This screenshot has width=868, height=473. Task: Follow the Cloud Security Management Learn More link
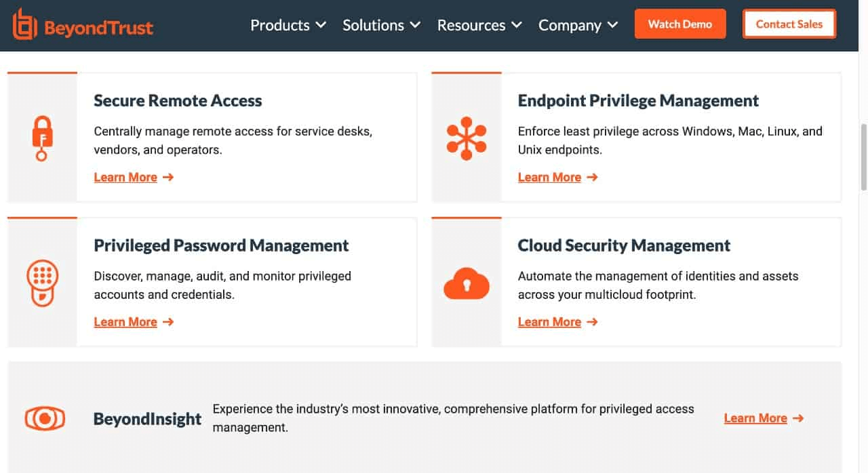pyautogui.click(x=550, y=321)
